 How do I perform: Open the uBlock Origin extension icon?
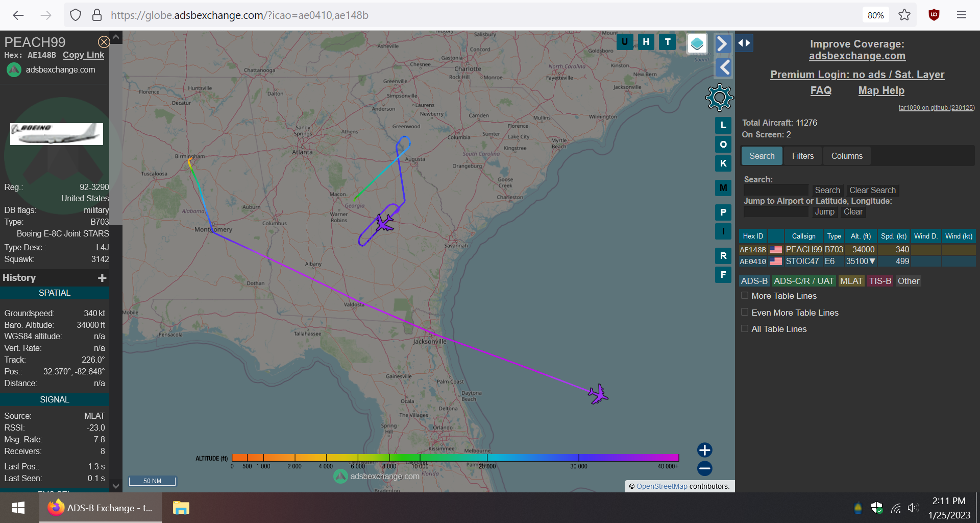[x=934, y=15]
